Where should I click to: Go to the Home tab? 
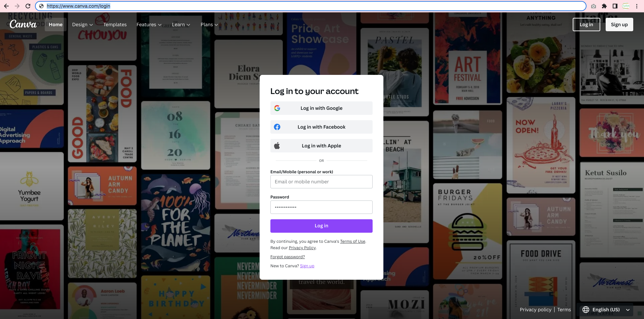coord(55,25)
